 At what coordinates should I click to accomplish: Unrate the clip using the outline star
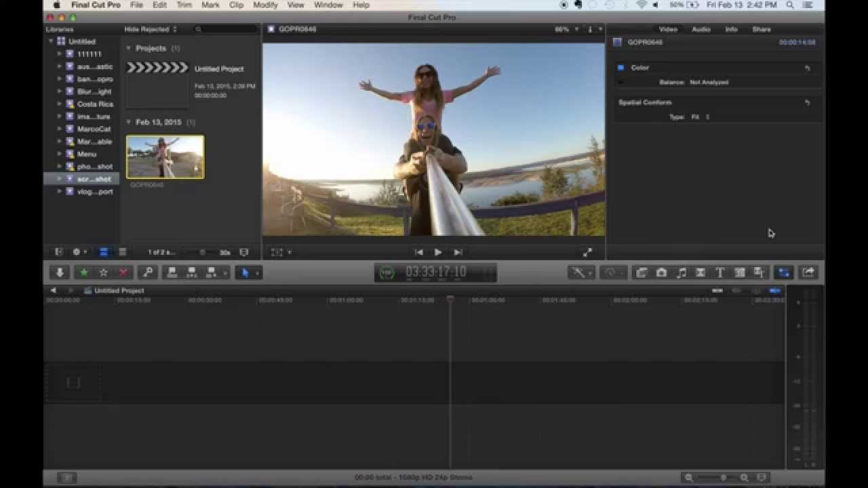(x=103, y=272)
